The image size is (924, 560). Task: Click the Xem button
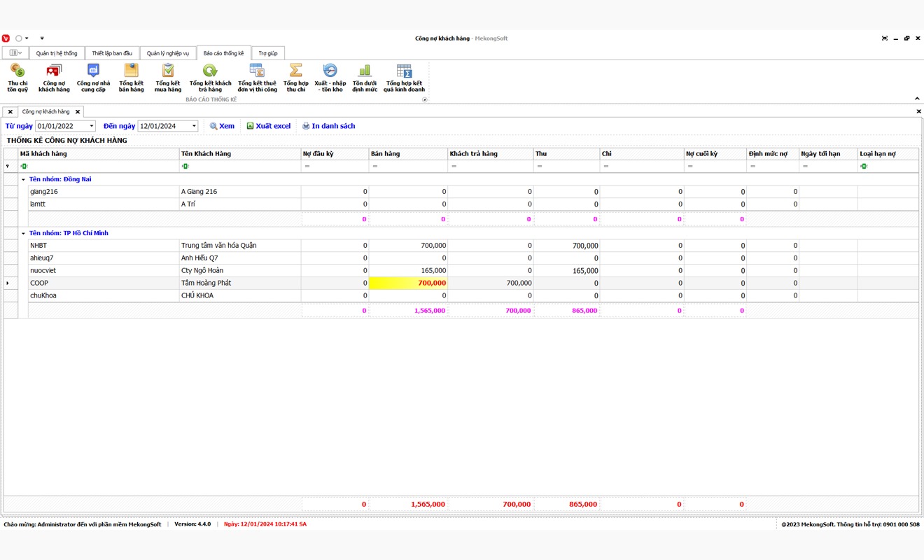(x=222, y=126)
